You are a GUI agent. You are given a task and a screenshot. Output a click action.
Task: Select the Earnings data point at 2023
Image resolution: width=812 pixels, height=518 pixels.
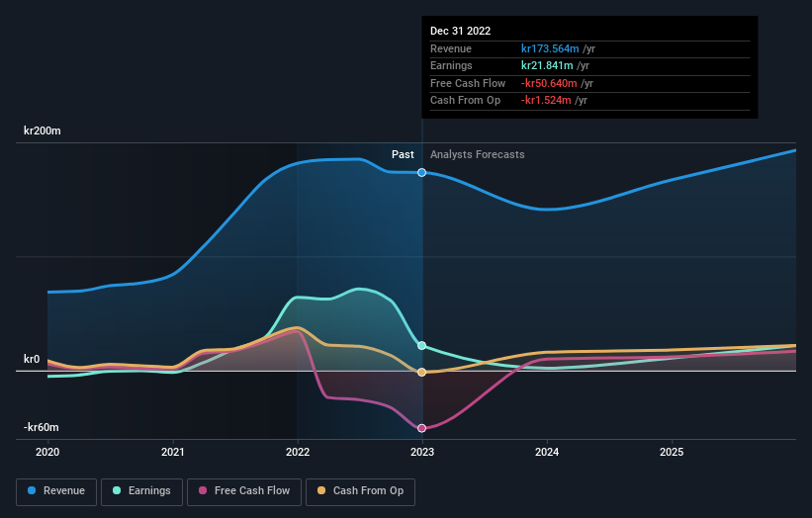coord(422,345)
